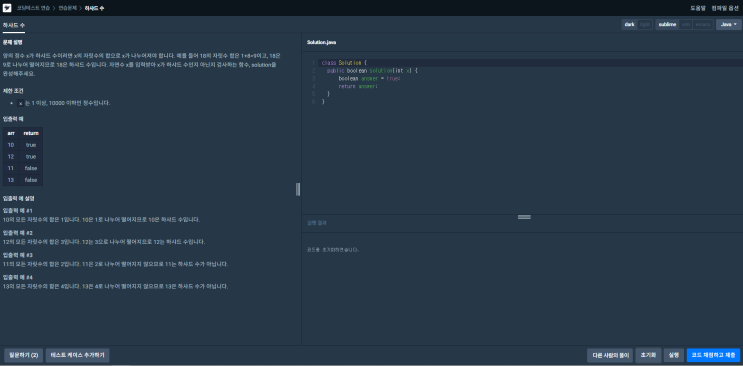
Task: Click the vertical panel splitter handle
Action: (x=298, y=189)
